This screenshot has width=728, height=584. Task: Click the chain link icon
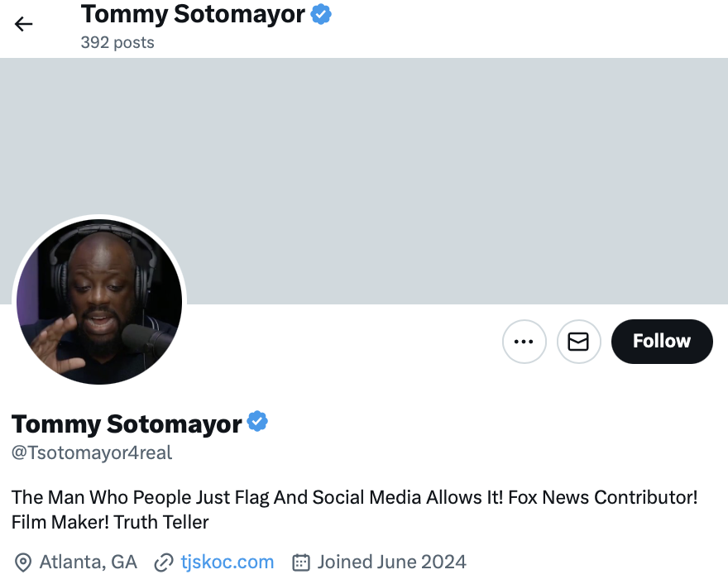(164, 562)
